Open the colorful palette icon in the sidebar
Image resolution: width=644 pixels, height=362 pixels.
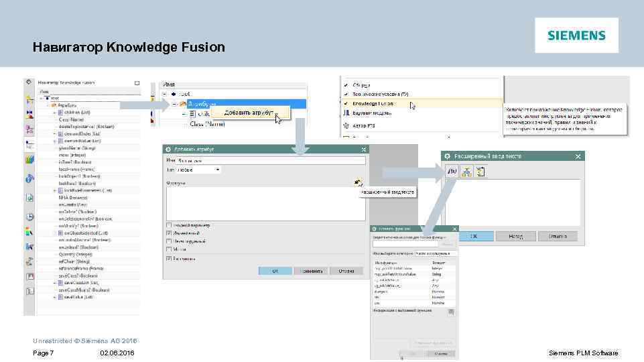coord(29,232)
